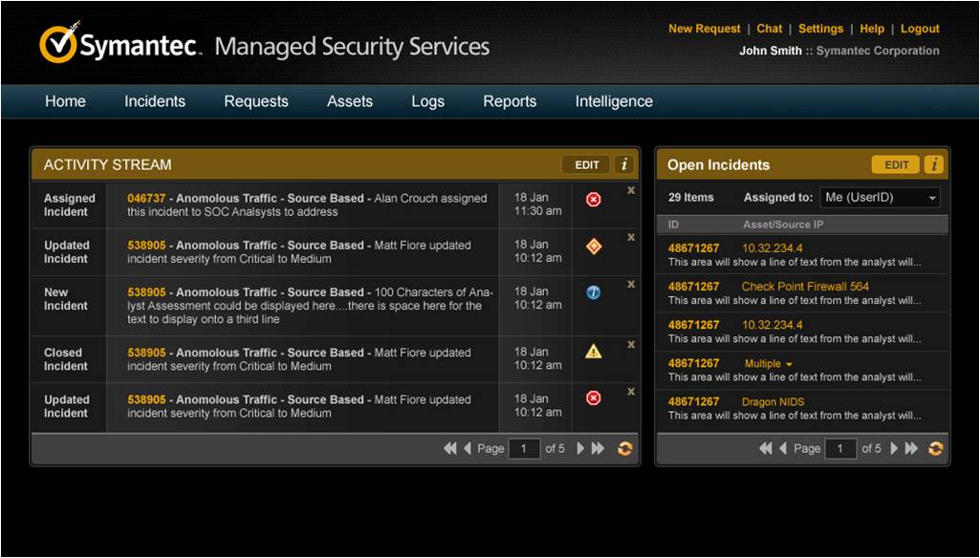
Task: Click yellow warning icon in Closed Incident row
Action: pyautogui.click(x=593, y=352)
